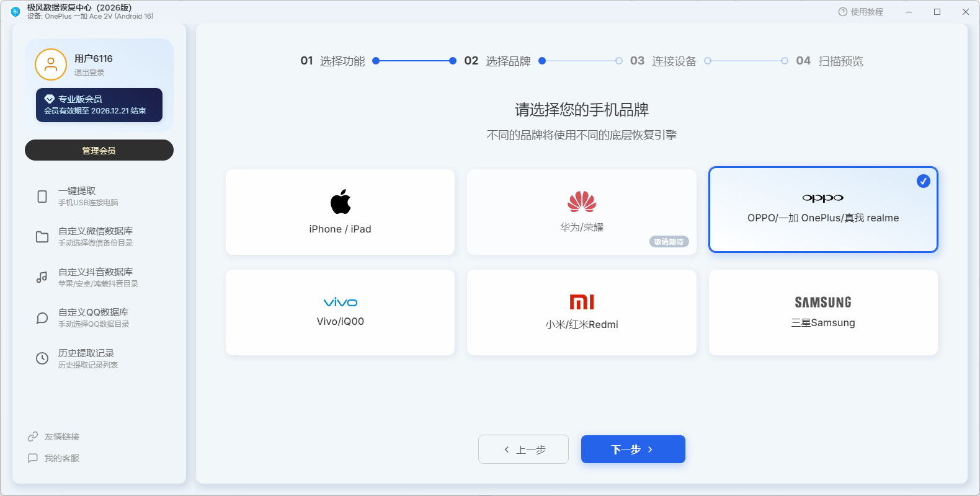Click the 敬请期待 badge on Huawei card
Viewport: 980px width, 496px height.
coord(669,242)
